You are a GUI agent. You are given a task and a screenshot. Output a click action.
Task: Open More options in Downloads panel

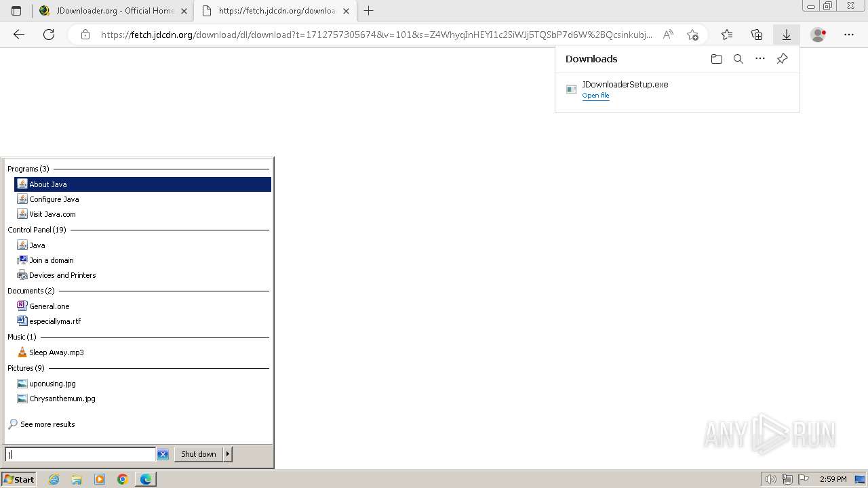pos(760,59)
